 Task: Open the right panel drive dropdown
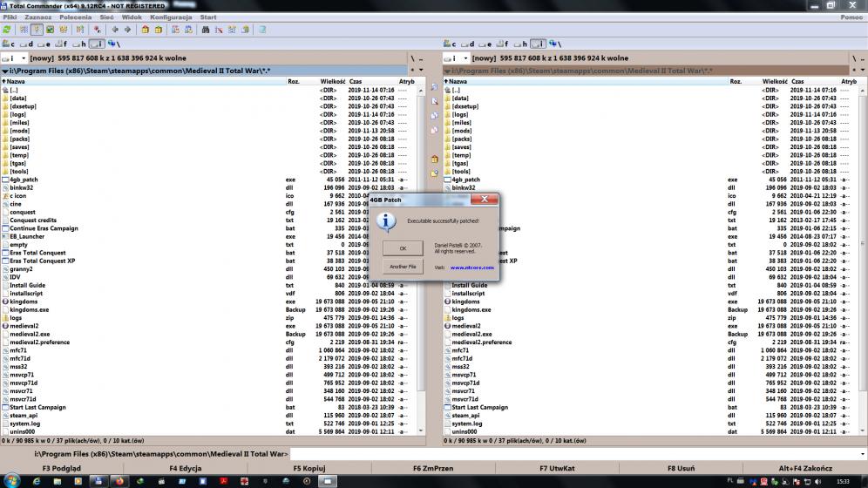coord(456,58)
